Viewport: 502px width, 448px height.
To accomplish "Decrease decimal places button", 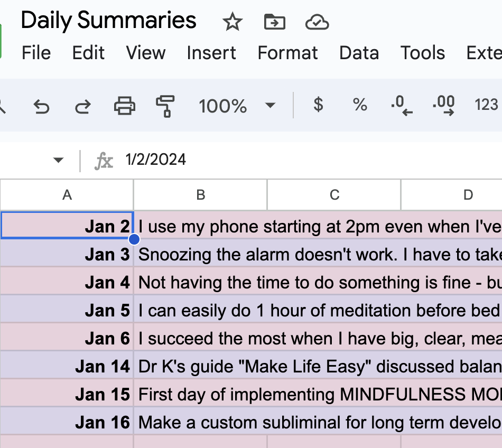I will coord(402,105).
